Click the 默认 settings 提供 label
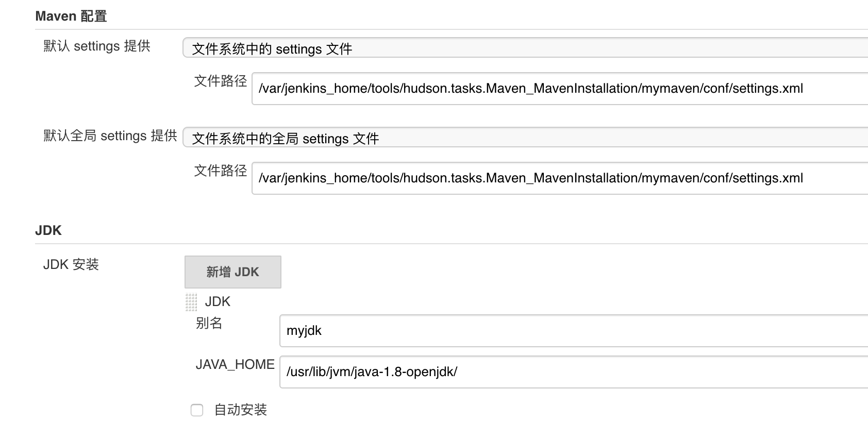This screenshot has width=868, height=440. click(97, 46)
